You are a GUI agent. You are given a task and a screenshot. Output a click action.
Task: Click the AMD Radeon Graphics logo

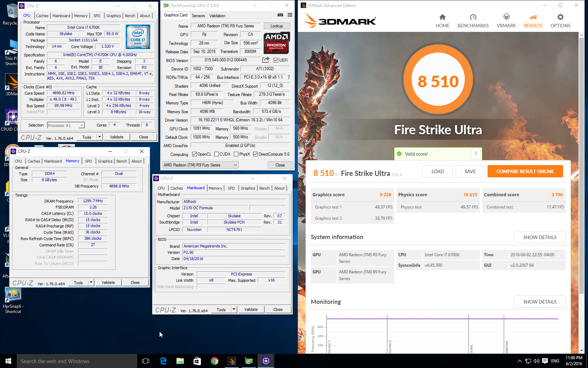pos(276,43)
